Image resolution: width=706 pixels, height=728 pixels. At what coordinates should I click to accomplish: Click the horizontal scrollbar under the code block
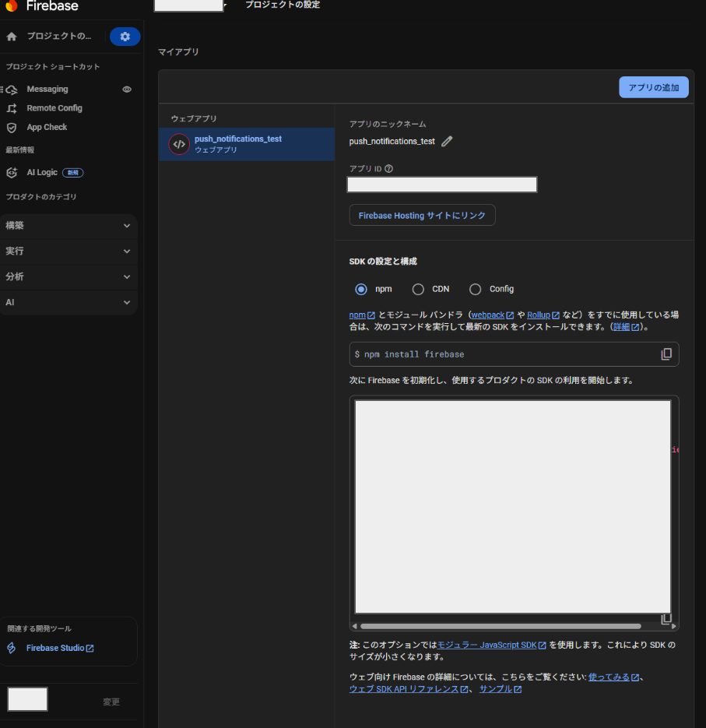point(500,626)
